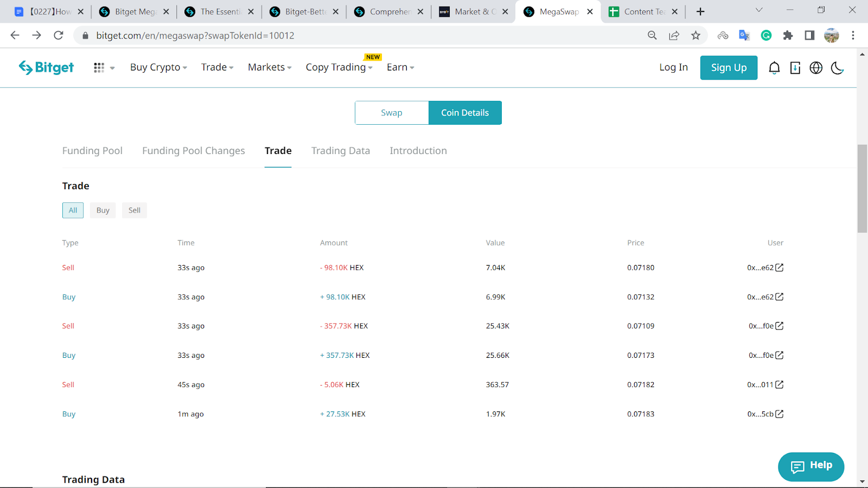Open the Trading Data tab
Image resolution: width=868 pixels, height=488 pixels.
click(341, 151)
